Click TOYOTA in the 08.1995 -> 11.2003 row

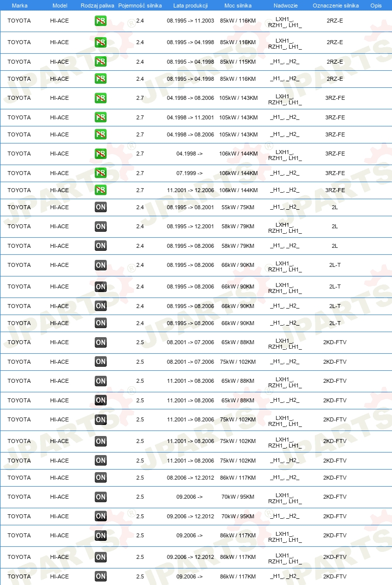(19, 21)
